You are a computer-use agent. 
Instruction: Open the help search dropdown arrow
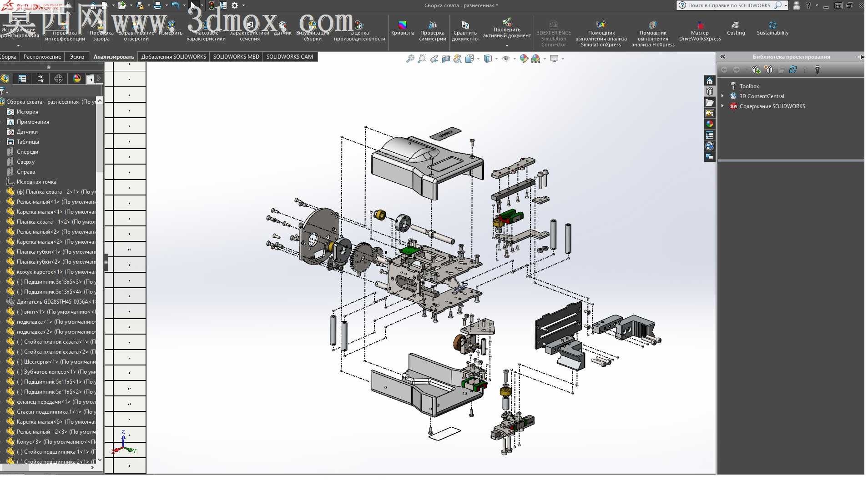click(786, 5)
